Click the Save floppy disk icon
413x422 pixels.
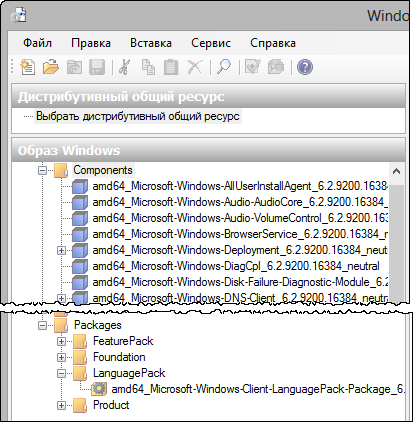(97, 67)
